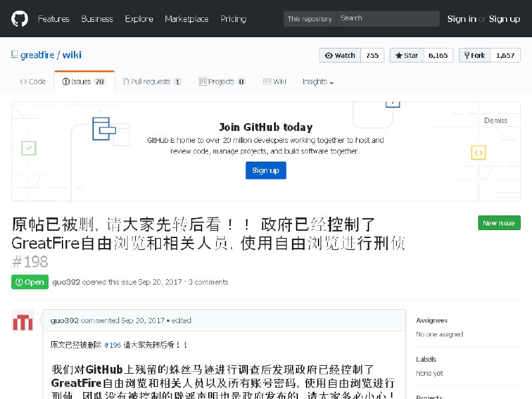Screen dimensions: 532x399
Task: Click the 'edited' label in comment header
Action: (181, 321)
